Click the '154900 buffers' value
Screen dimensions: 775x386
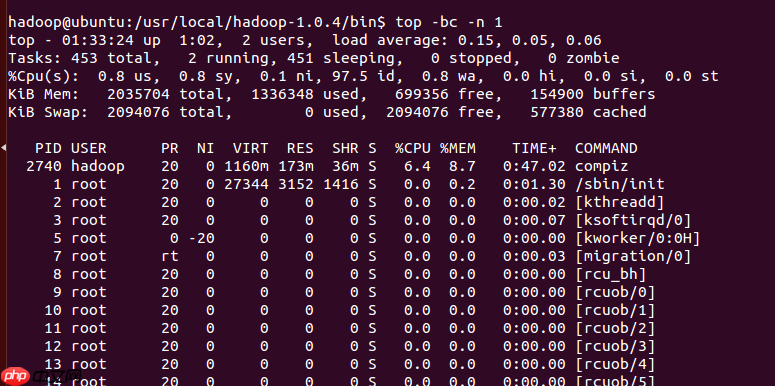pyautogui.click(x=592, y=94)
